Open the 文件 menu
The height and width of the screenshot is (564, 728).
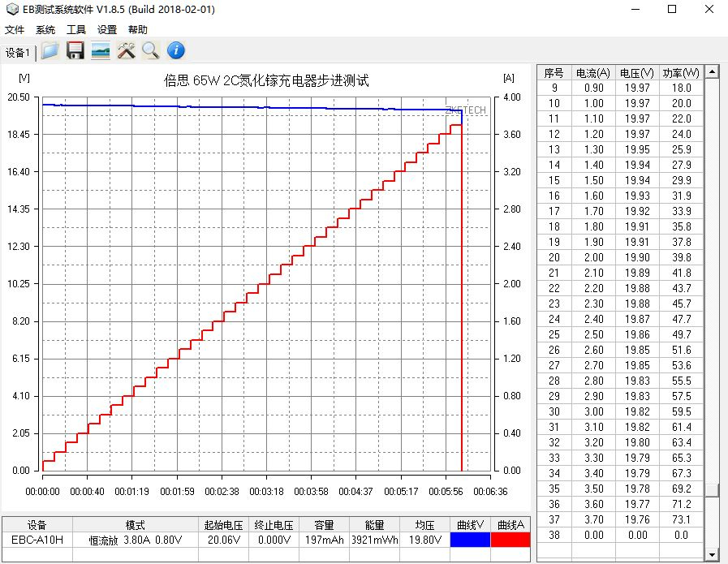tap(15, 30)
